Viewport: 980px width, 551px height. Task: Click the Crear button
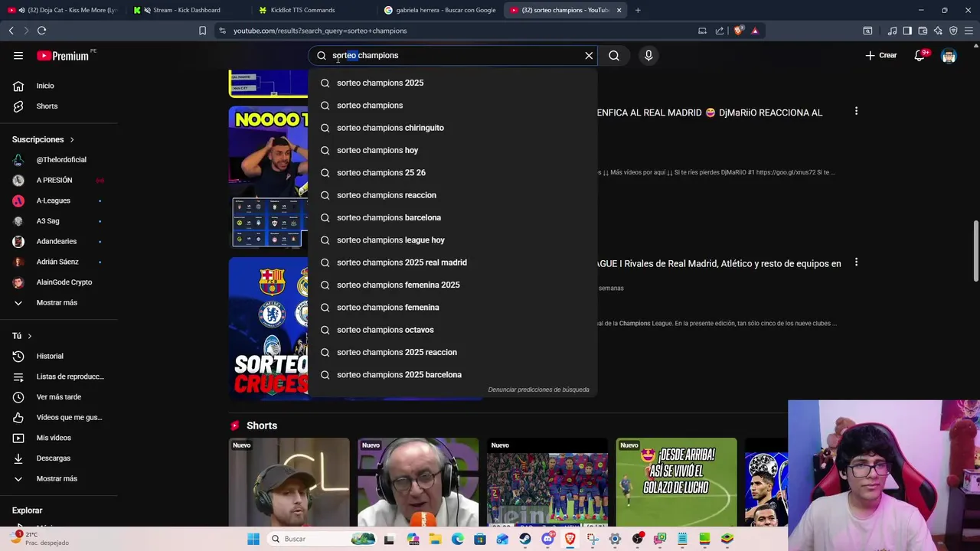pos(881,55)
